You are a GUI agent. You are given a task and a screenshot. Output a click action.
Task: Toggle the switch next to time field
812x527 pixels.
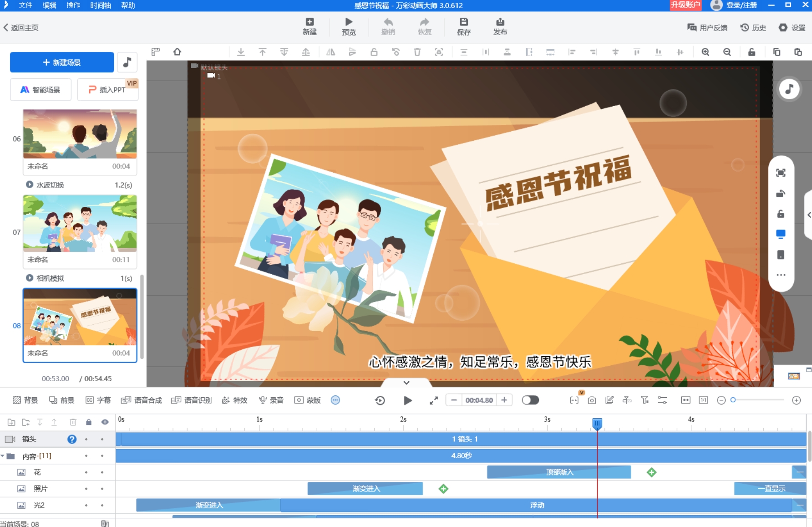click(x=530, y=400)
